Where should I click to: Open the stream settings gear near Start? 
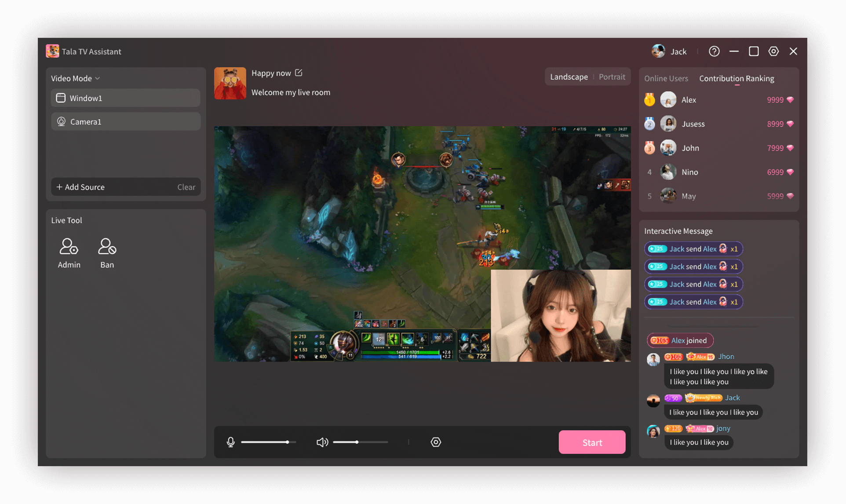[x=436, y=442]
